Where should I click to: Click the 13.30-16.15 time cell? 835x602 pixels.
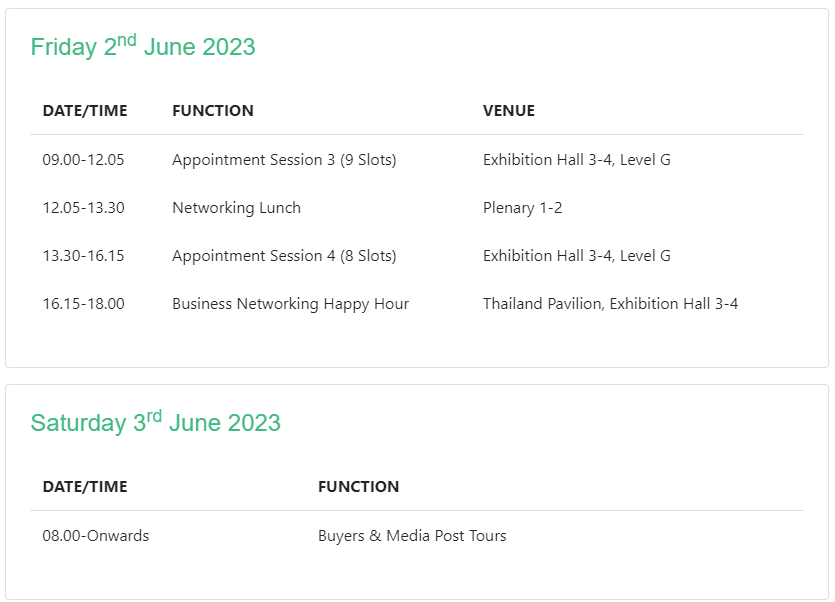click(x=84, y=255)
